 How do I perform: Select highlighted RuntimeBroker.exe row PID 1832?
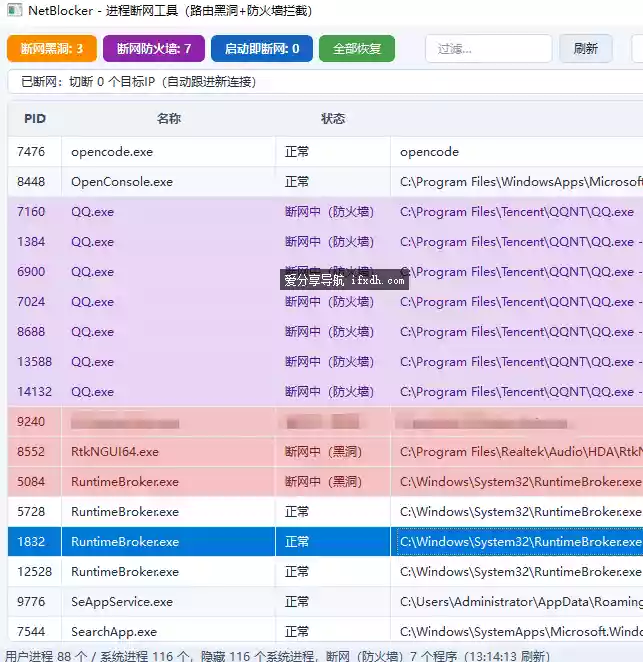(325, 541)
